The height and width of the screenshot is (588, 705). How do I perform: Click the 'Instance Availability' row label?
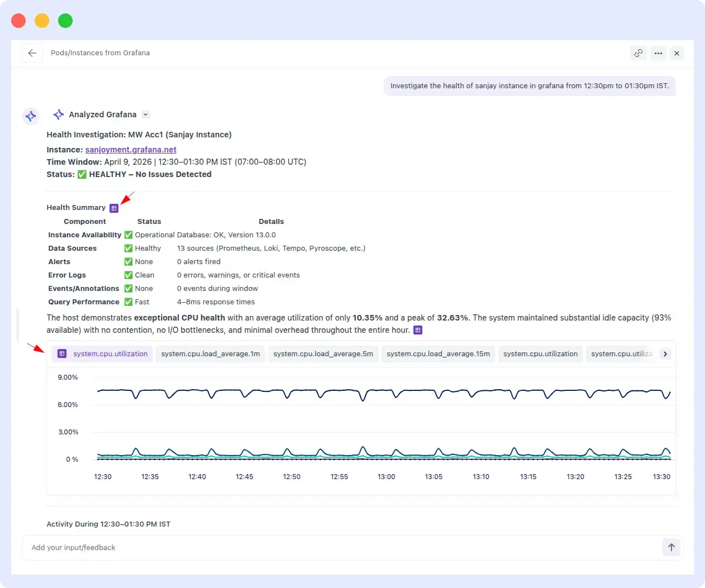point(84,235)
